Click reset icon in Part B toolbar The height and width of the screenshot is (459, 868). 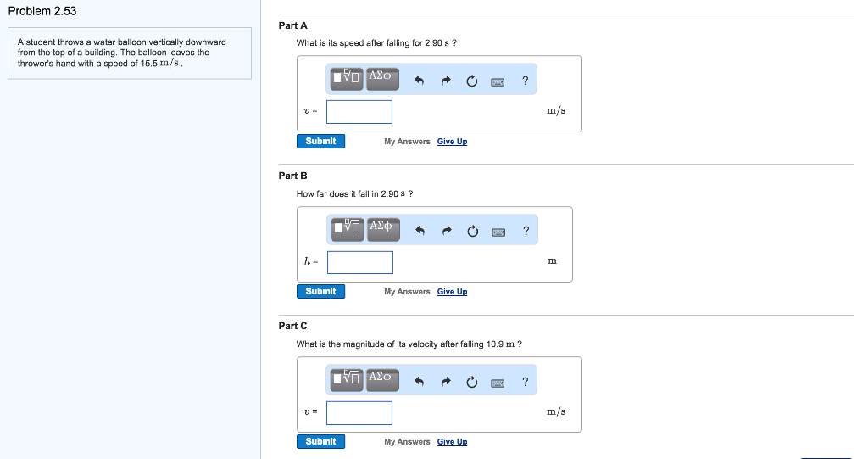[x=472, y=232]
